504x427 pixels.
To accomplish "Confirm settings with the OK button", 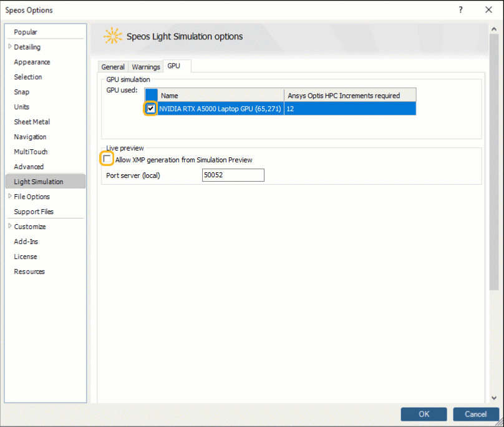I will 424,414.
